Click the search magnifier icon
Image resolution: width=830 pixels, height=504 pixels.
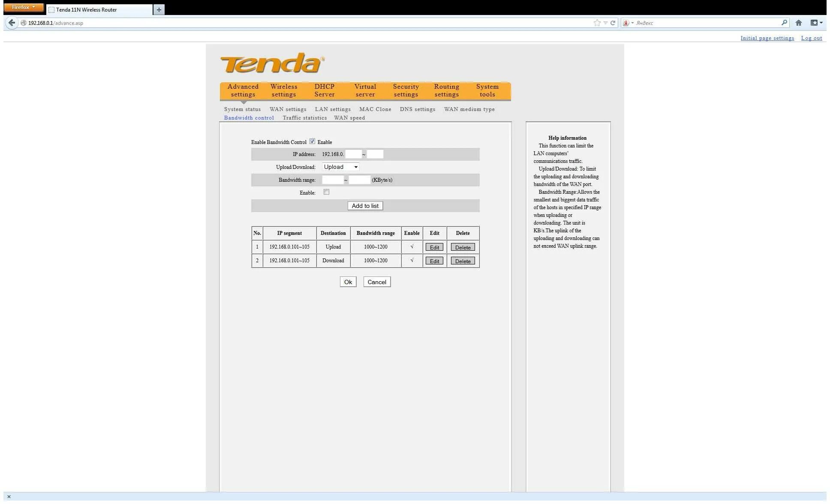[784, 23]
